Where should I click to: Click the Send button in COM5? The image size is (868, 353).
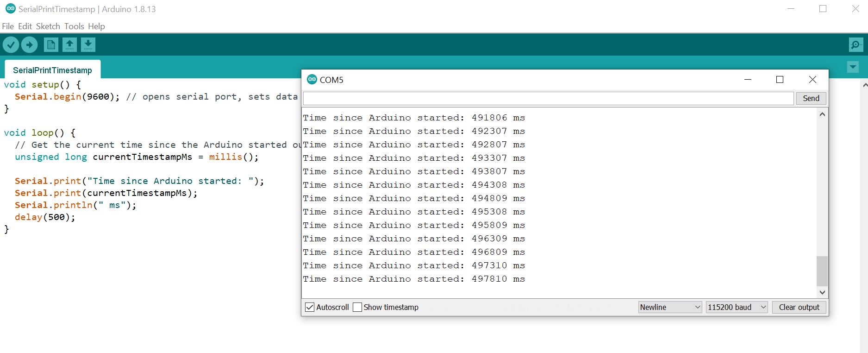click(x=811, y=98)
